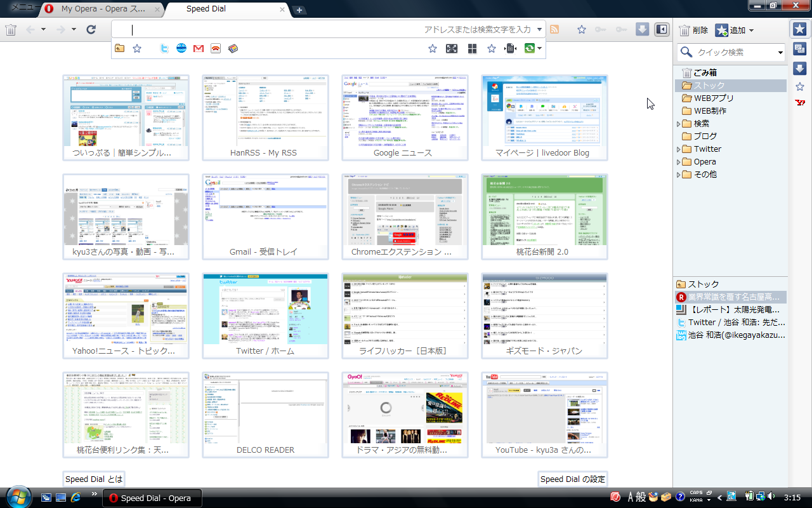Click the red phone bookmark icon
812x508 pixels.
click(x=216, y=48)
